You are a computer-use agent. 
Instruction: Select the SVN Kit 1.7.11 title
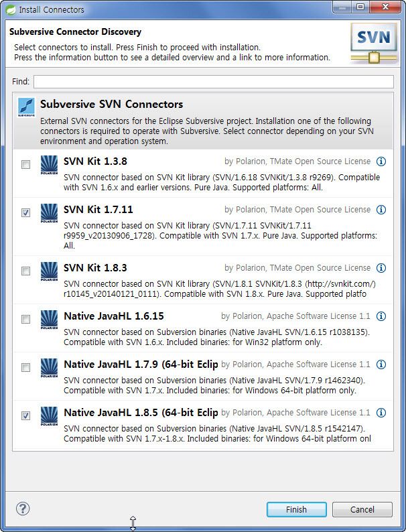click(x=98, y=209)
